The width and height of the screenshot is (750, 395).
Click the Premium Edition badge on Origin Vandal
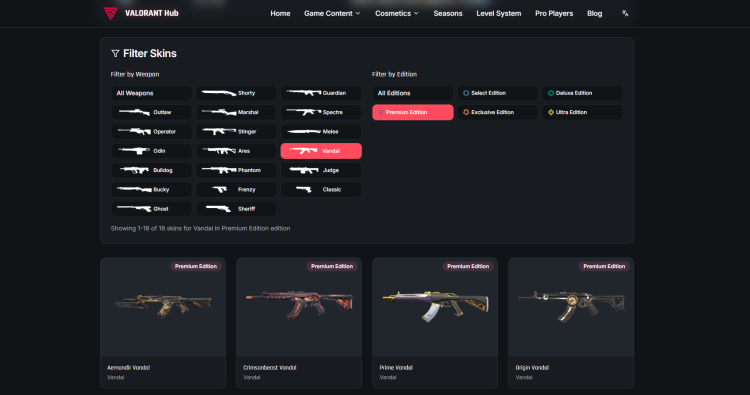[x=604, y=266]
